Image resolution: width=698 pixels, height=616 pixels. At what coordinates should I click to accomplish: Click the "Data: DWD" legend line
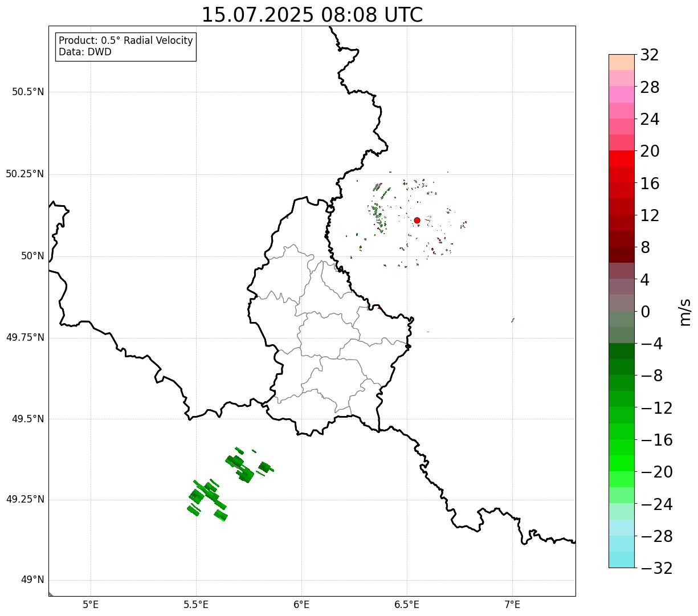click(x=85, y=52)
